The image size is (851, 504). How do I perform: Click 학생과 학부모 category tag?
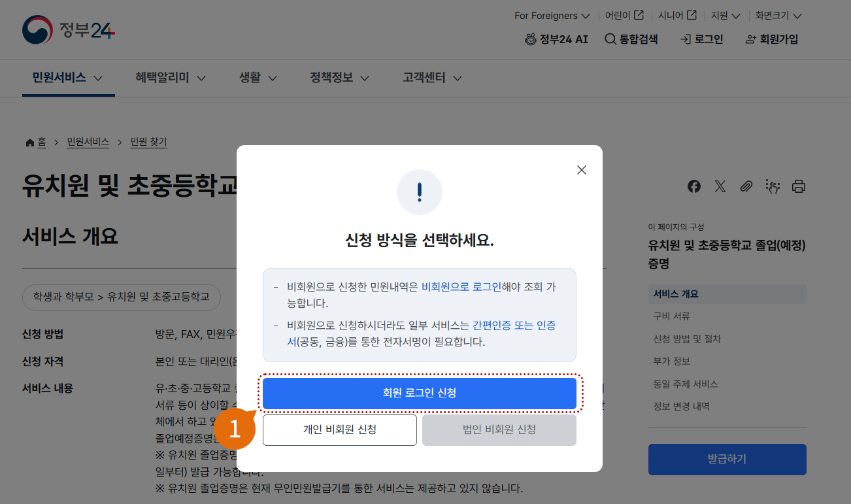(x=122, y=297)
